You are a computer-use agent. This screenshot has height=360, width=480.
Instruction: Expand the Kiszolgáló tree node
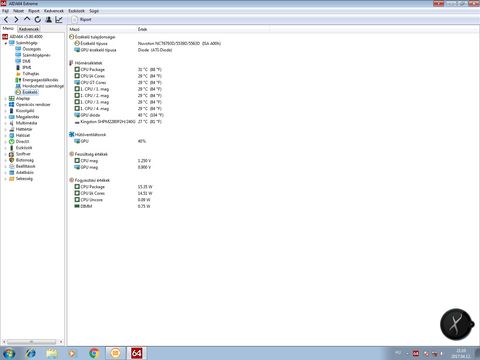pyautogui.click(x=6, y=111)
